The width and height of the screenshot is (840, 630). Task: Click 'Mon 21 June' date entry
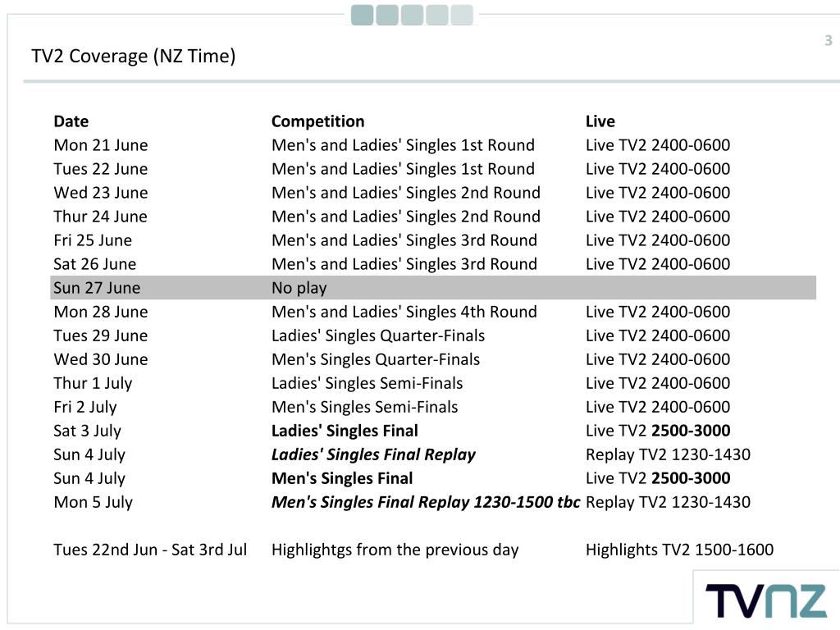(101, 145)
